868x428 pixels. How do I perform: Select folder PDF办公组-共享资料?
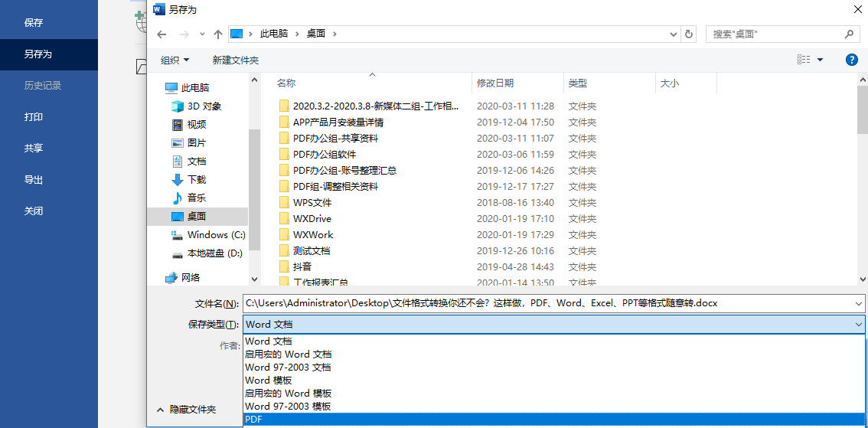328,139
